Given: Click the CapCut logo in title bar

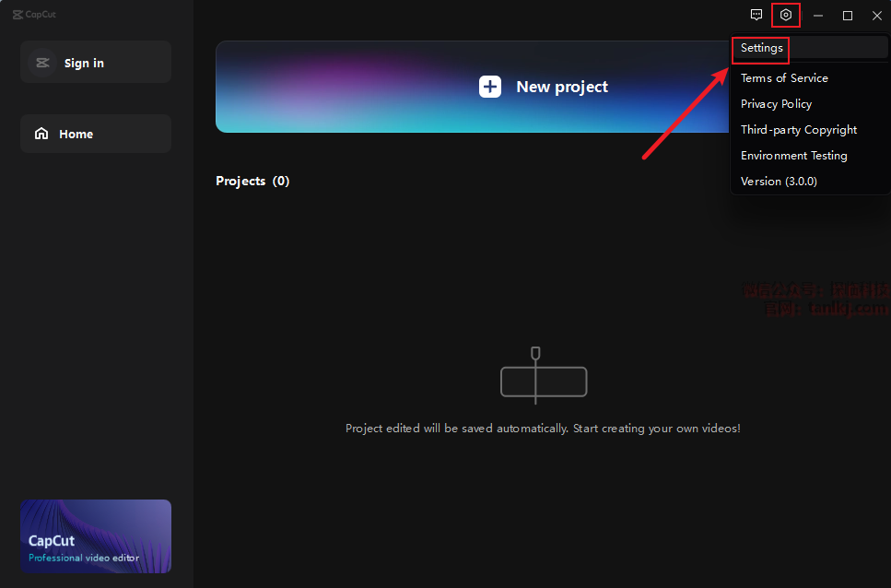Looking at the screenshot, I should click(34, 14).
